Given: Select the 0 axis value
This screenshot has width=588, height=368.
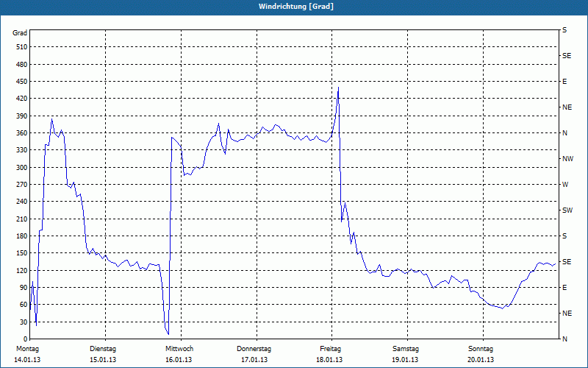Looking at the screenshot, I should click(26, 339).
